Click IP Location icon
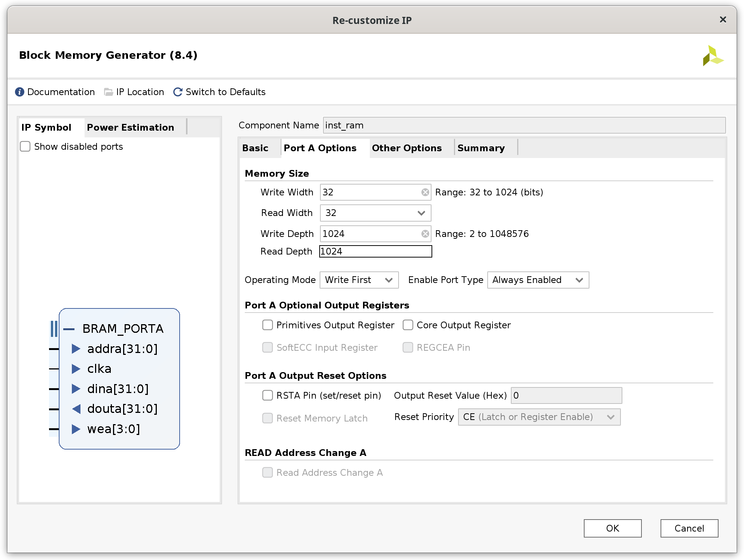Screen dimensions: 744x560 coord(108,92)
